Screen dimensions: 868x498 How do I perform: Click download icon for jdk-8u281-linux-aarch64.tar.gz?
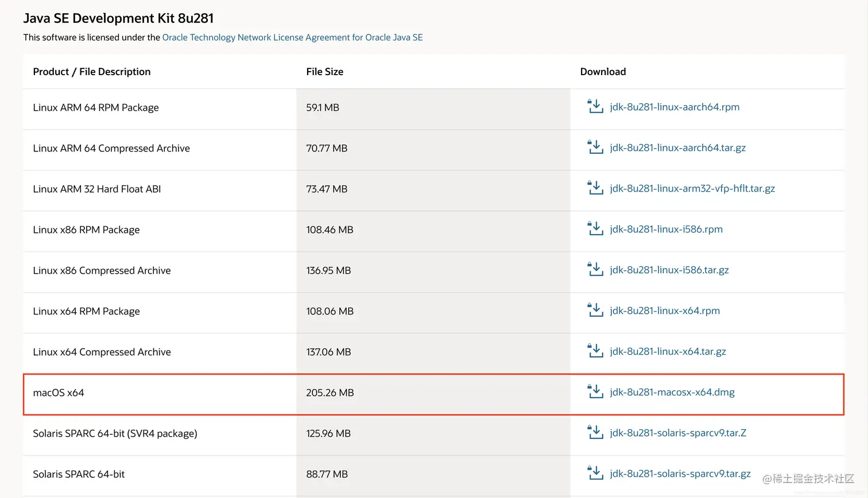pyautogui.click(x=595, y=147)
